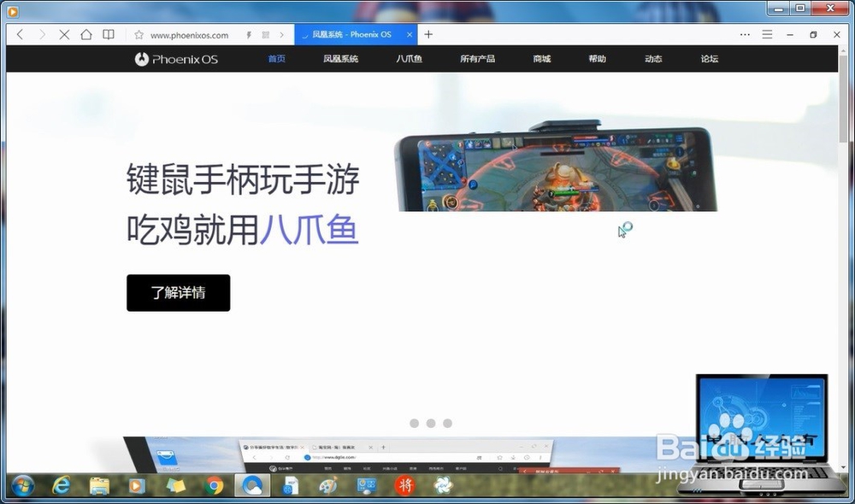Open the 论坛 navigation item
Viewport: 855px width, 504px height.
pyautogui.click(x=709, y=59)
